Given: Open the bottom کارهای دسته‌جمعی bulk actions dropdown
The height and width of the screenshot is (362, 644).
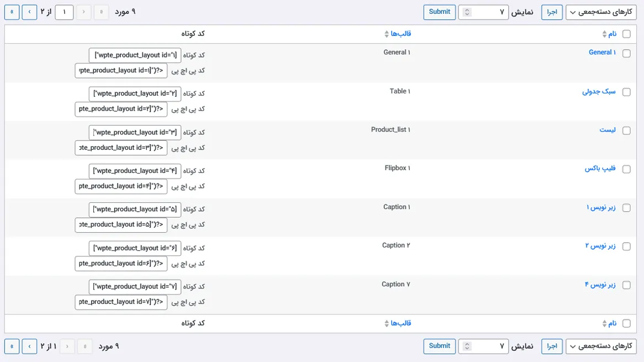Looking at the screenshot, I should [601, 347].
